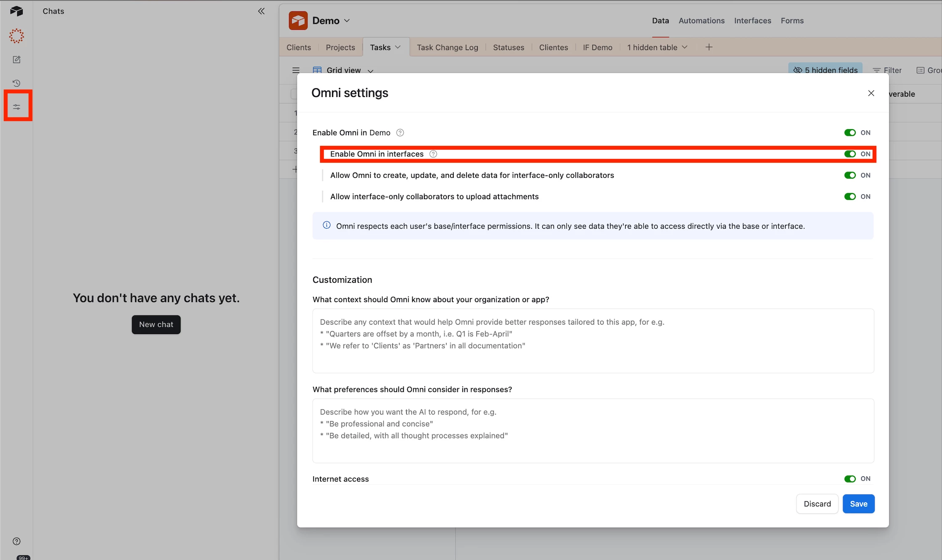The height and width of the screenshot is (560, 942).
Task: Disable the Internet access toggle
Action: 849,479
